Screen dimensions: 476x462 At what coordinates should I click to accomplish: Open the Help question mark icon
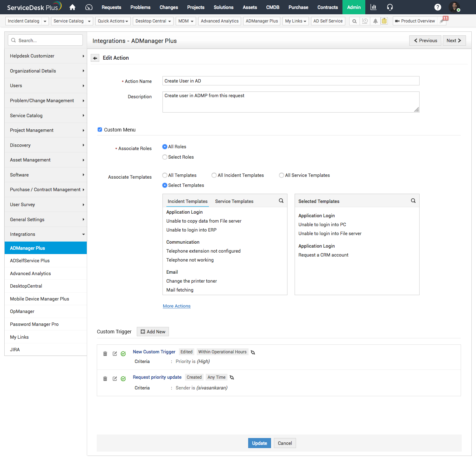(x=438, y=7)
